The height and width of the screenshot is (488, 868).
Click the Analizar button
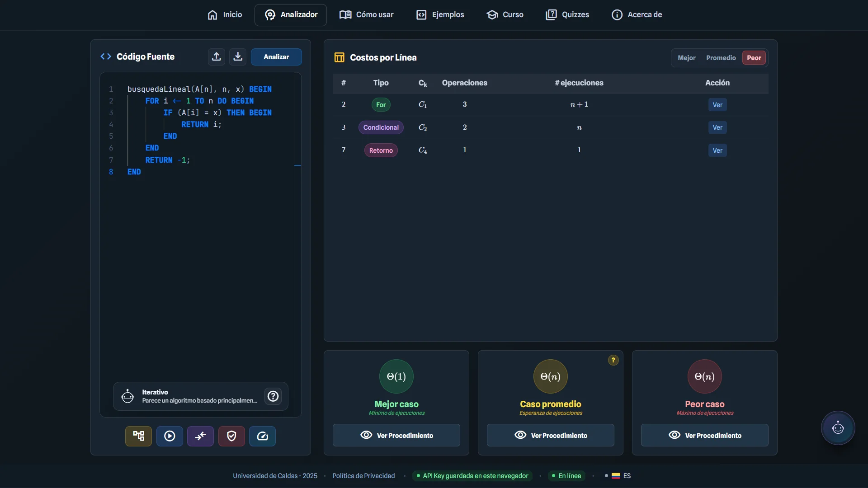click(x=276, y=57)
